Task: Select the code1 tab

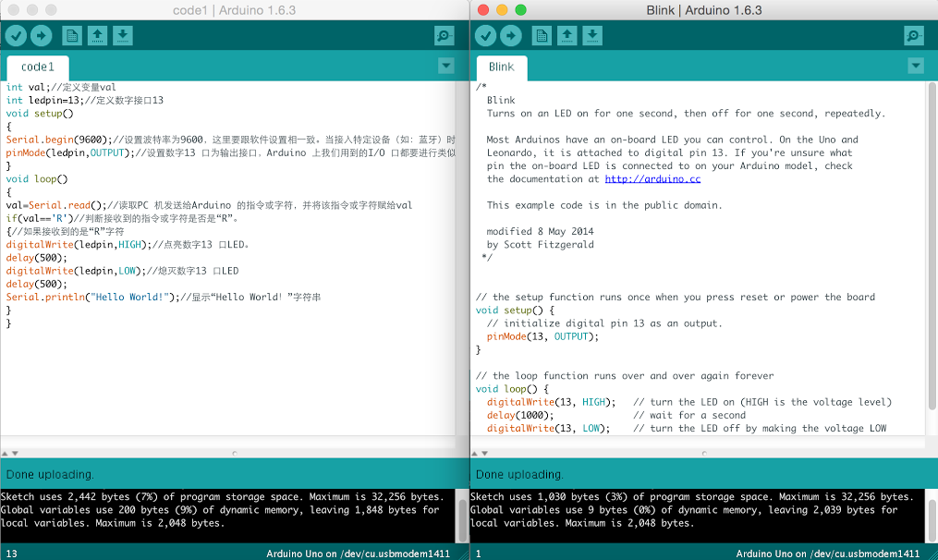Action: point(38,67)
